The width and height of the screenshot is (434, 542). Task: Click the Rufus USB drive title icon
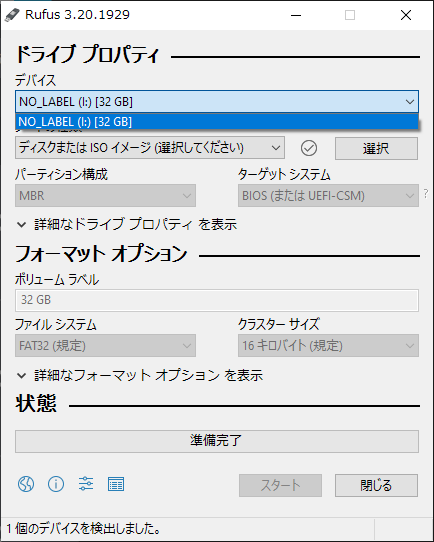(12, 15)
